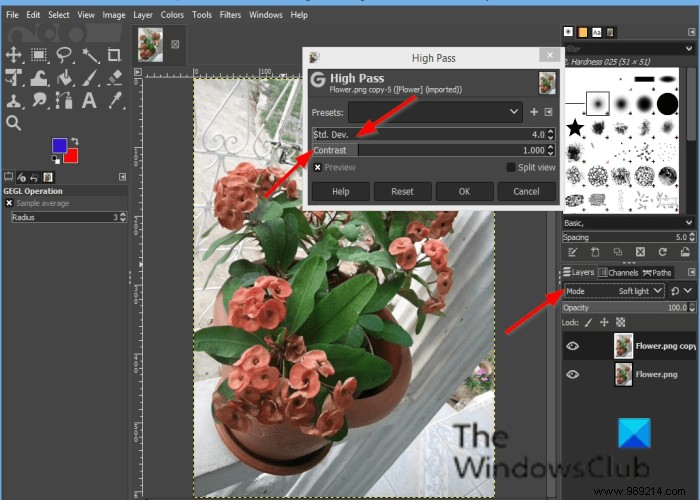Select the Bucket Fill tool
700x500 pixels.
click(x=65, y=78)
